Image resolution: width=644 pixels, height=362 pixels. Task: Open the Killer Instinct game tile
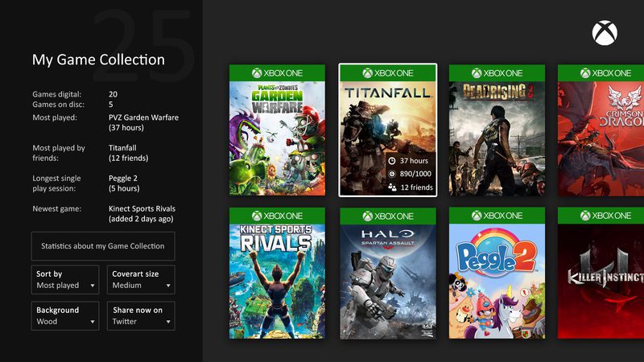pos(601,281)
